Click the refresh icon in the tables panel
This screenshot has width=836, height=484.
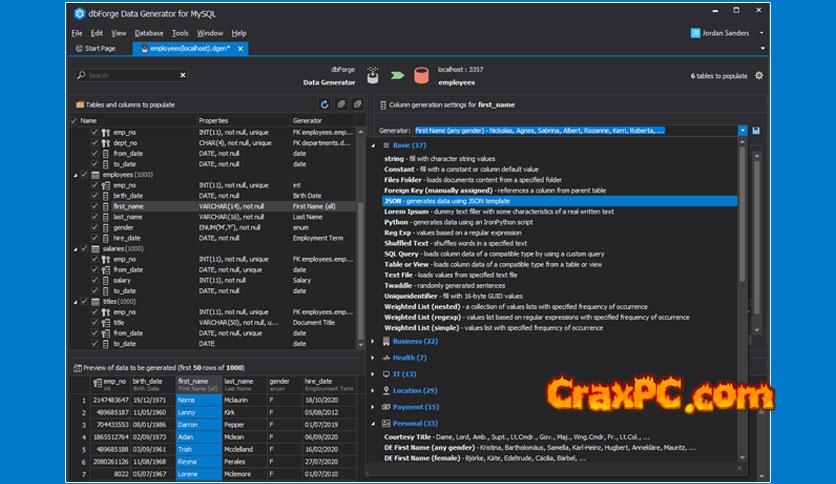324,104
